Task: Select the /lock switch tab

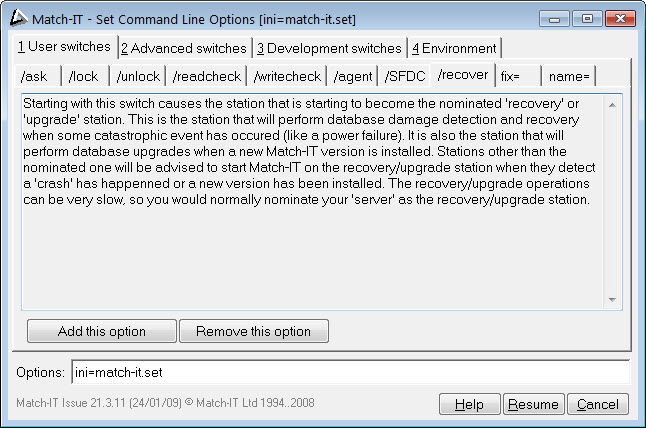Action: 85,76
